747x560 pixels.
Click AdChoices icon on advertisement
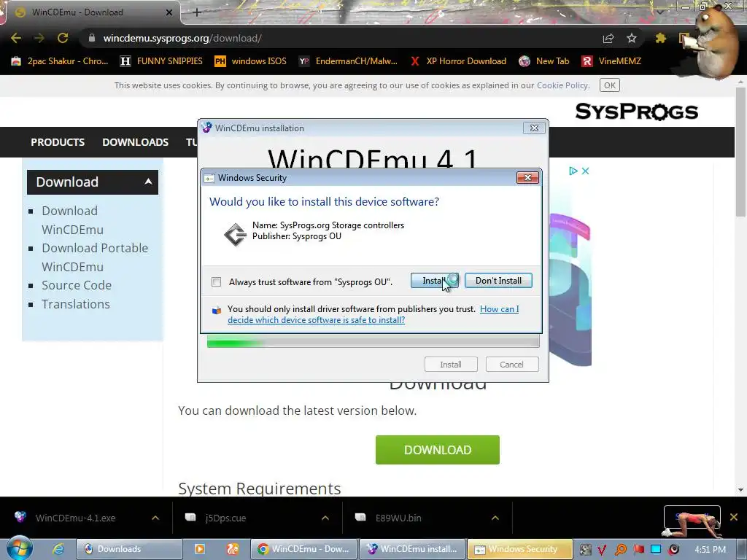(x=573, y=171)
